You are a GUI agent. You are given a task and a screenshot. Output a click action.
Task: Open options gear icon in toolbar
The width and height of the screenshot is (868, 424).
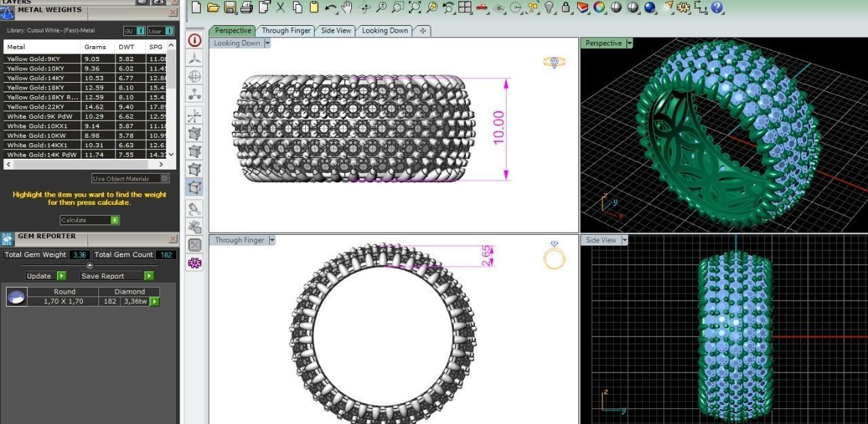684,7
